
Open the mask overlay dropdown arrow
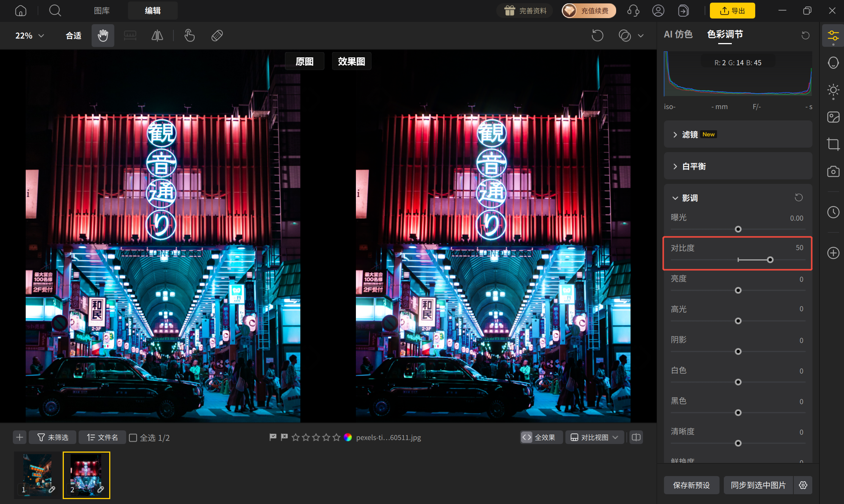[641, 35]
